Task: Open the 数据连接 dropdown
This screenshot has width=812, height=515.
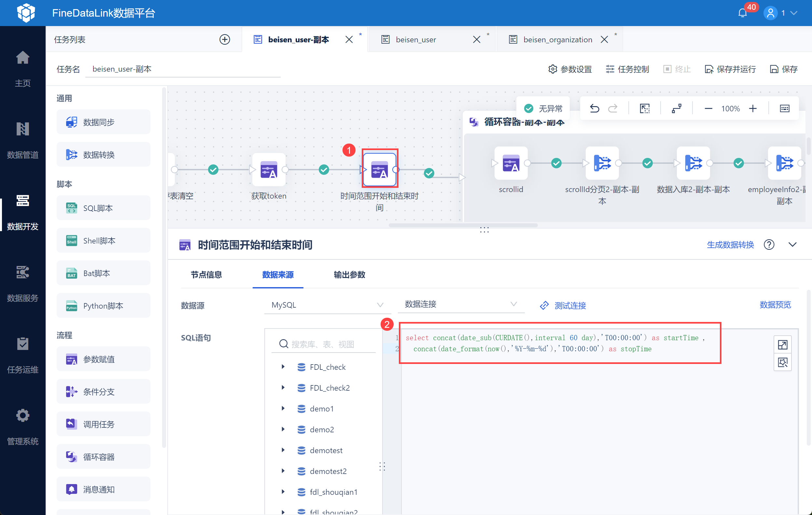Action: click(461, 304)
